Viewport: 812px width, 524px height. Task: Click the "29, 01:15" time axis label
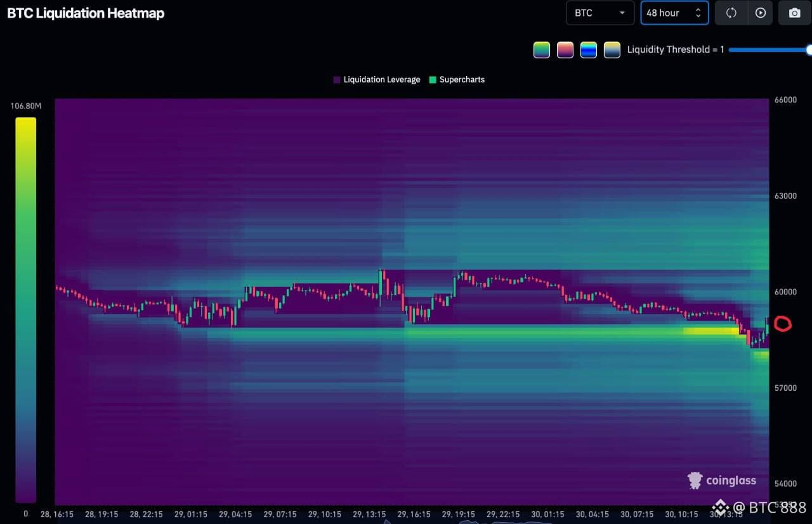click(190, 514)
